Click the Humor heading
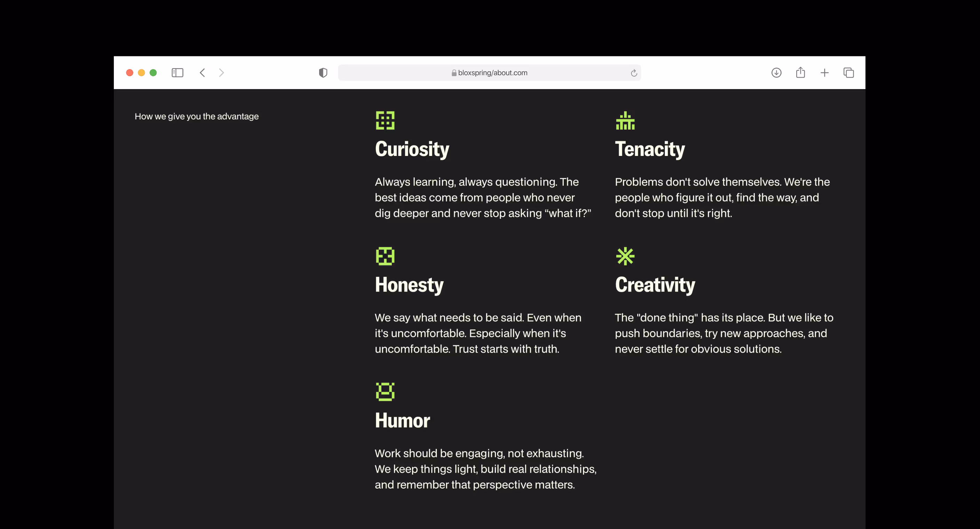The image size is (980, 529). [402, 420]
